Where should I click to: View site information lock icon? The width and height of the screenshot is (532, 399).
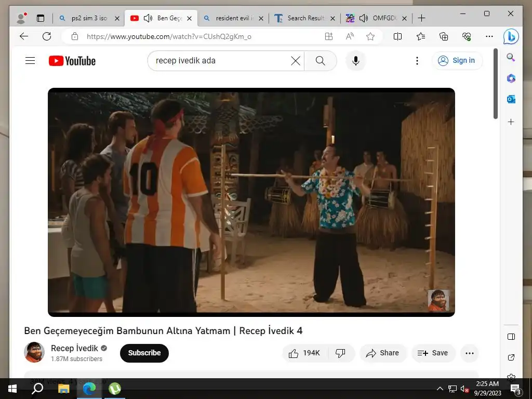(75, 36)
